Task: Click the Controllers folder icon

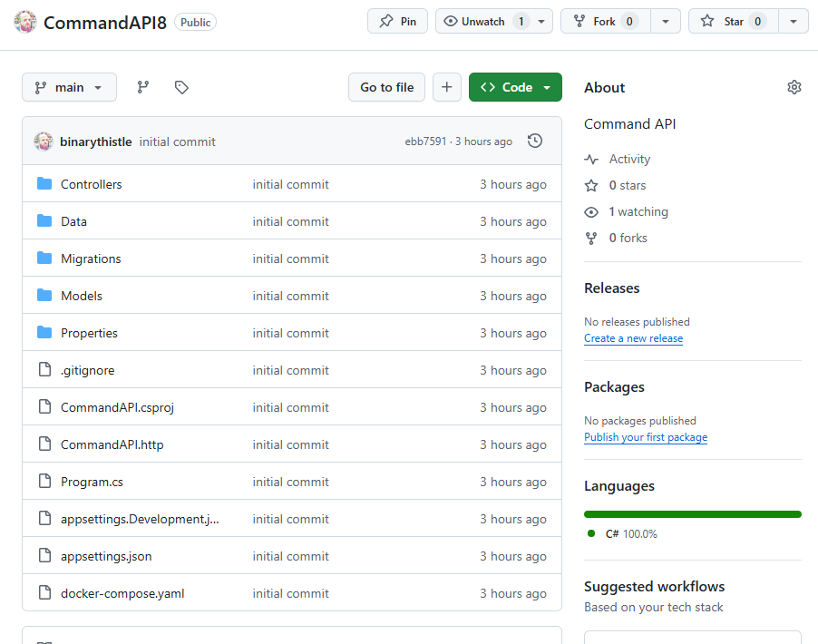Action: coord(44,184)
